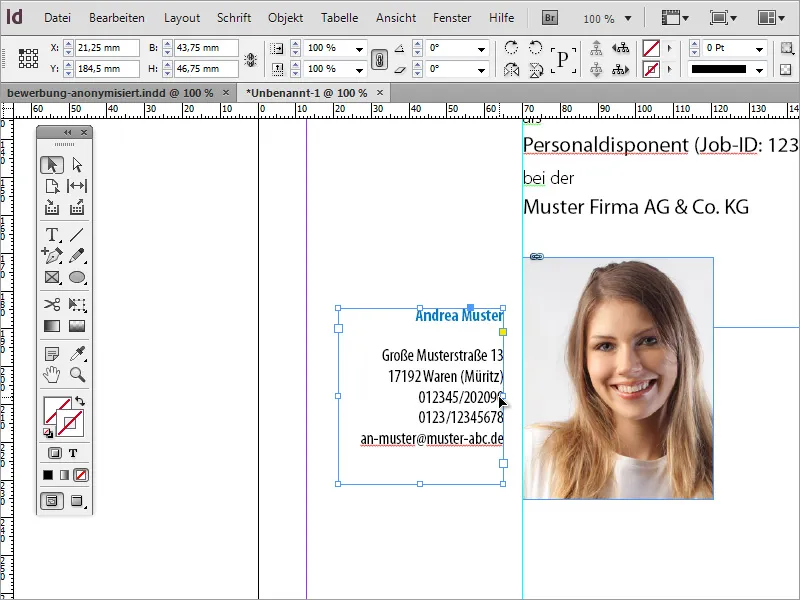Select the Content Collector tool
This screenshot has height=600, width=800.
pos(52,207)
